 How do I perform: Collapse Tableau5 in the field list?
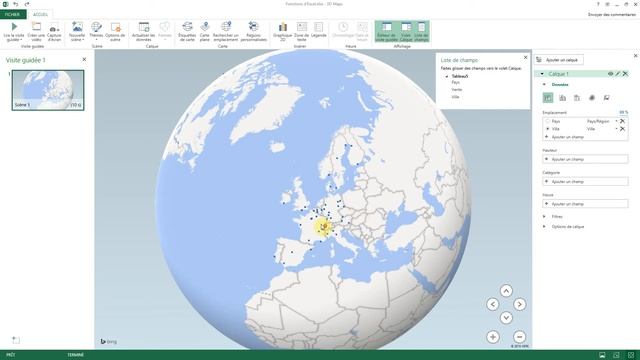447,76
